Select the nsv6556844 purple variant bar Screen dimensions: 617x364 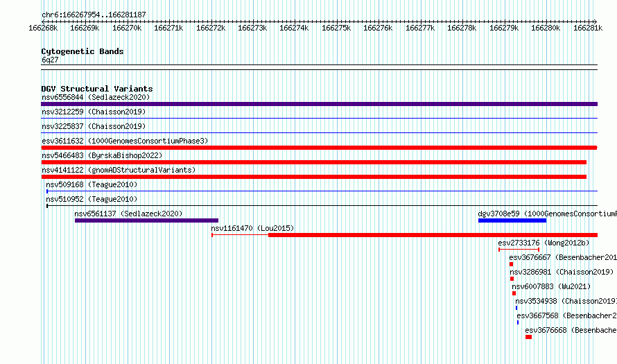(x=319, y=104)
